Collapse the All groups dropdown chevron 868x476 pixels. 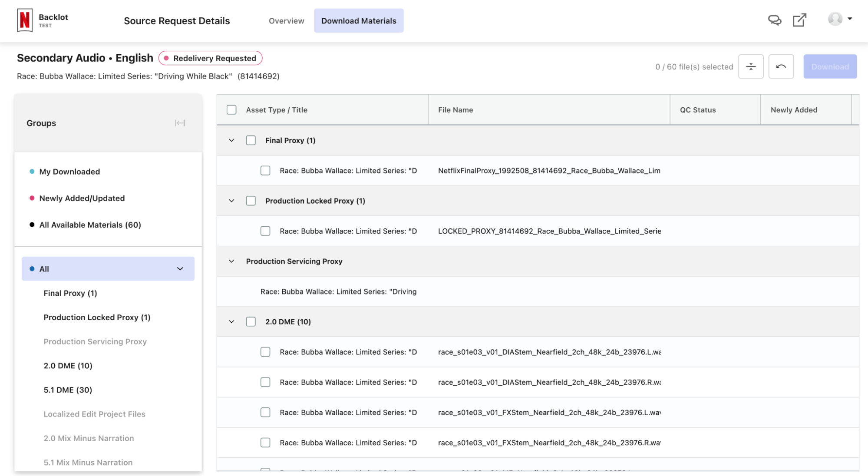coord(180,269)
